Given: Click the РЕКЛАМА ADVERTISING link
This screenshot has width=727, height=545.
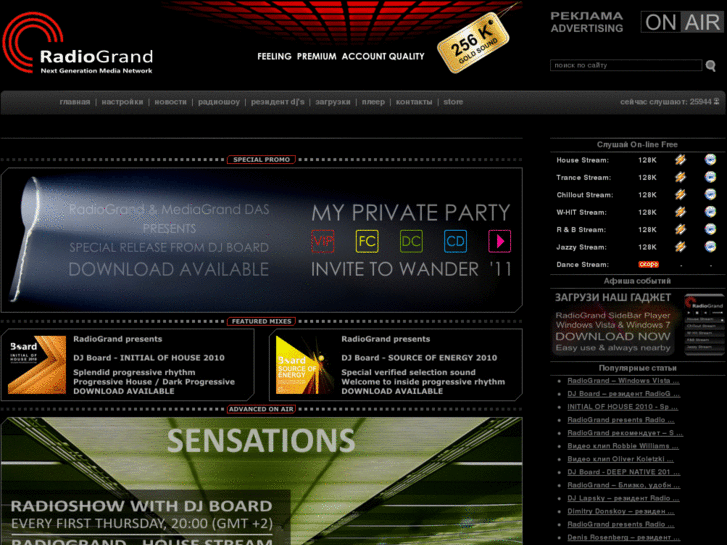Looking at the screenshot, I should tap(587, 22).
